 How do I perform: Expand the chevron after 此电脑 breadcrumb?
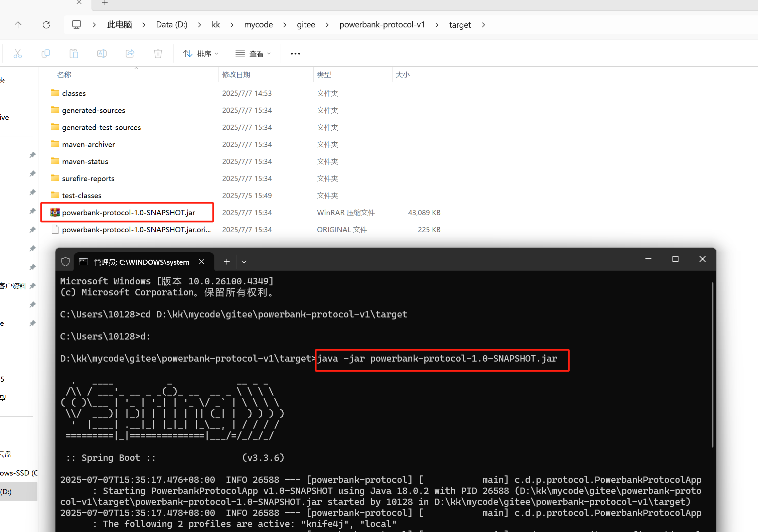144,25
